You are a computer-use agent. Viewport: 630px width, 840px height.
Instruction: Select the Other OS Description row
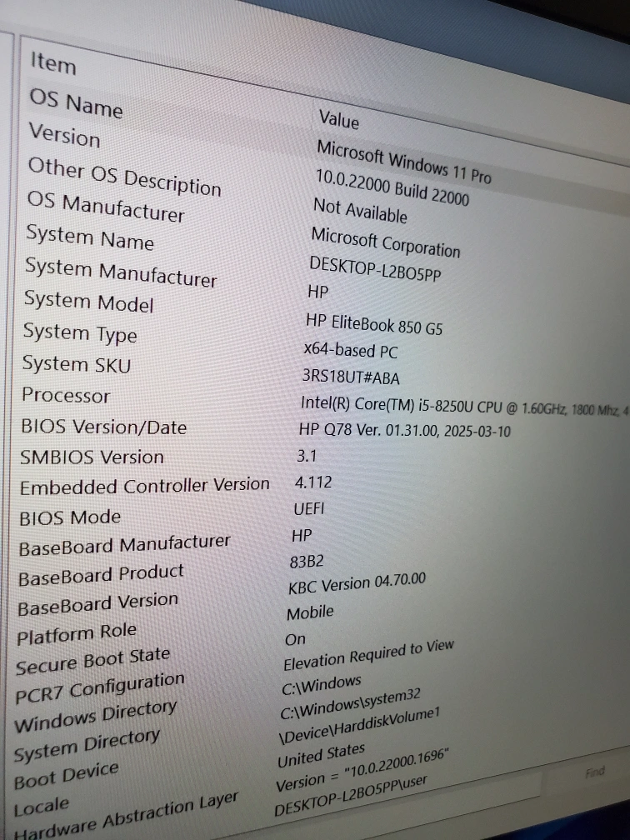click(x=124, y=175)
